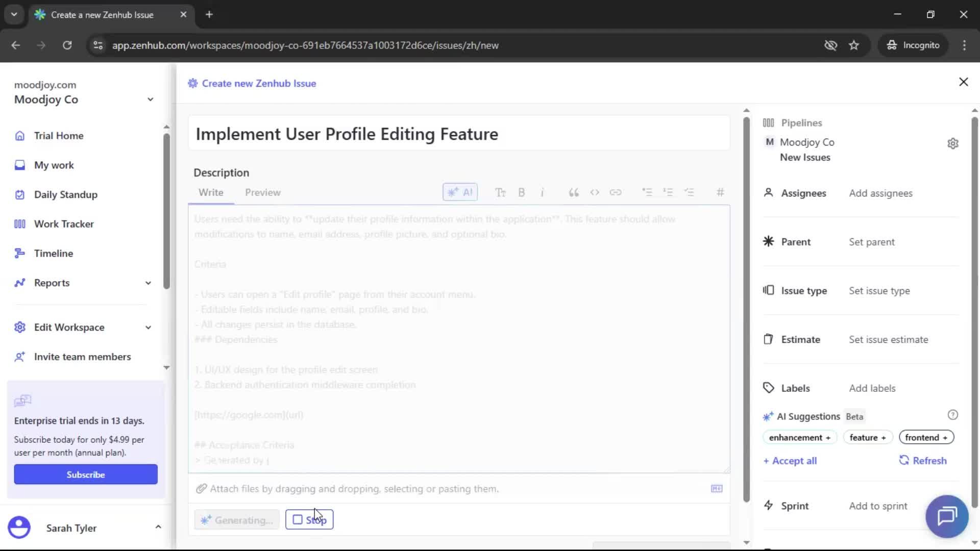Stop the AI description generation
The height and width of the screenshot is (551, 980).
309,519
